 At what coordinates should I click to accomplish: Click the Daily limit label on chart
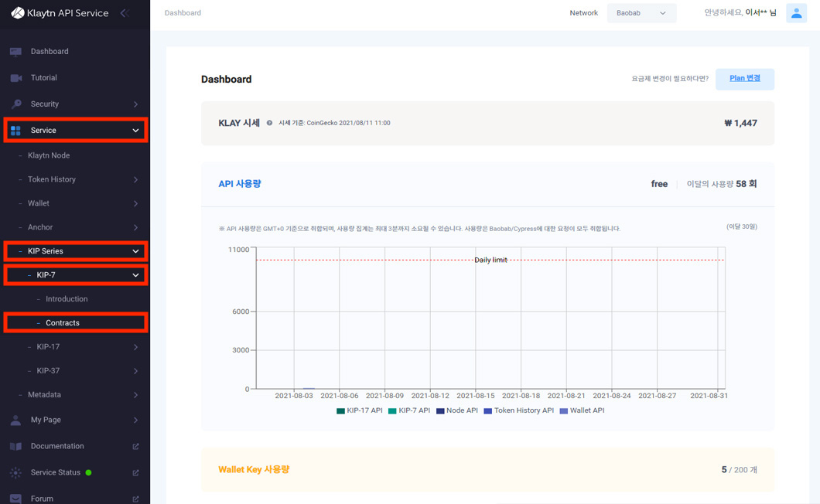tap(490, 260)
